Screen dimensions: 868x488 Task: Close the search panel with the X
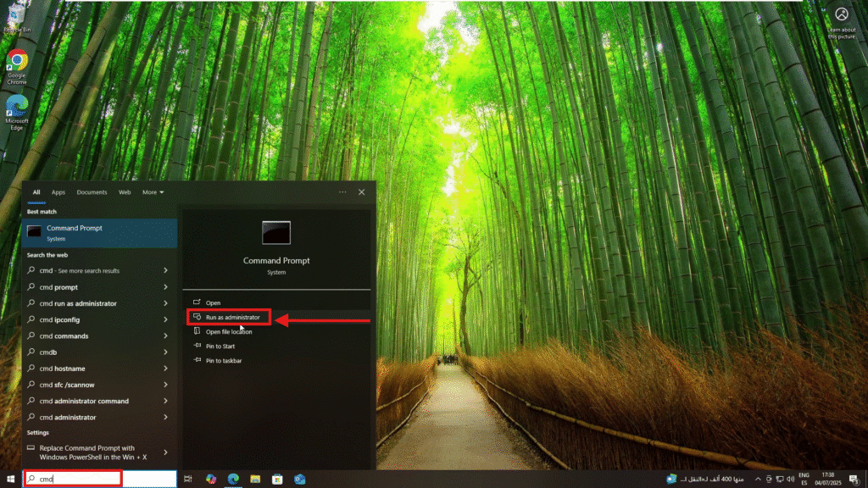[361, 192]
